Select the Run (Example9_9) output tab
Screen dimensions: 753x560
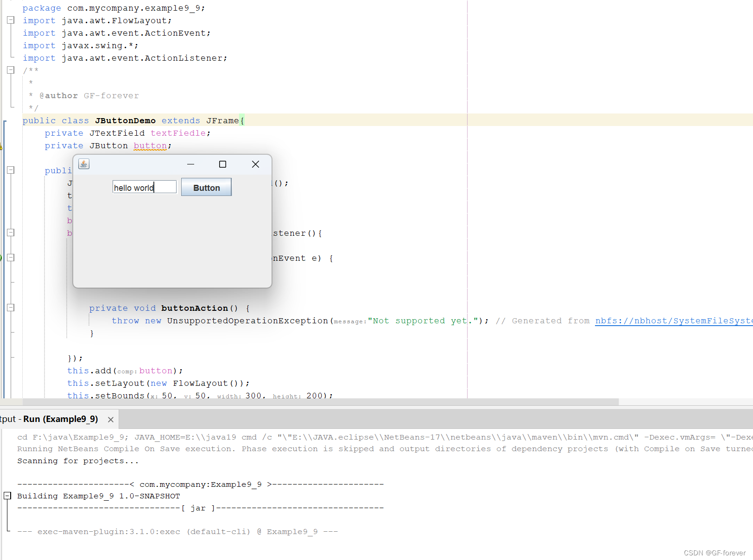tap(61, 419)
